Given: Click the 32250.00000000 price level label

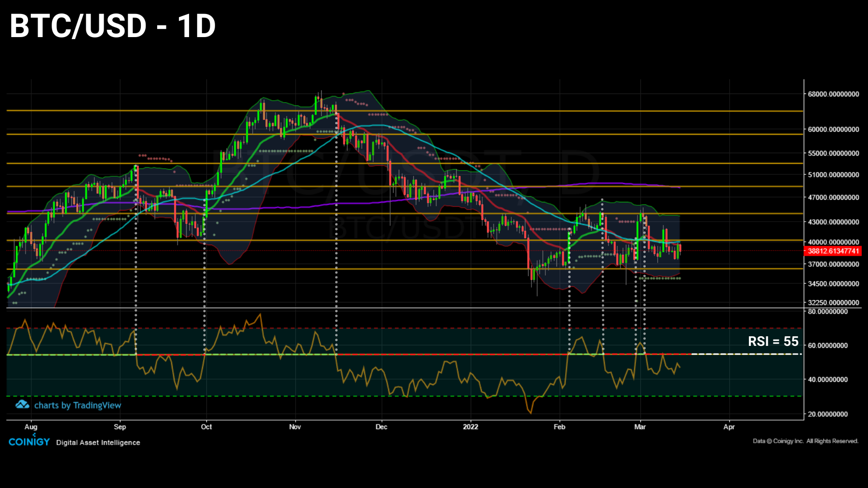Looking at the screenshot, I should pyautogui.click(x=834, y=303).
